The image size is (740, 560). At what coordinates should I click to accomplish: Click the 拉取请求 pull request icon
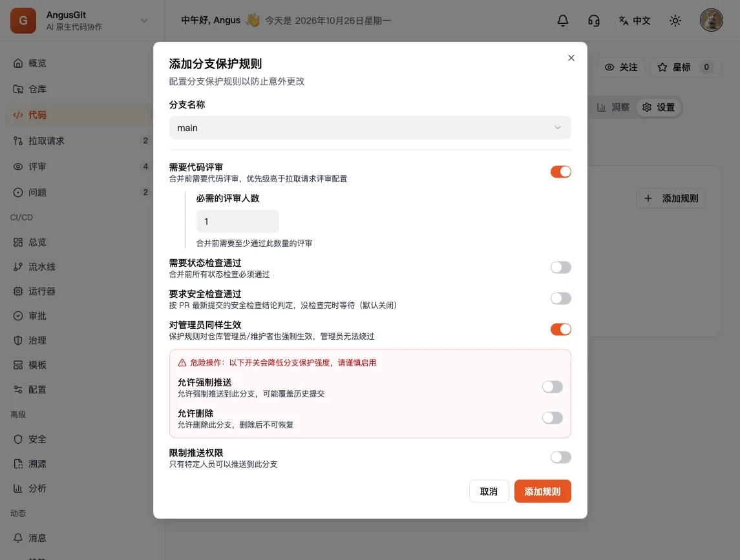click(18, 141)
